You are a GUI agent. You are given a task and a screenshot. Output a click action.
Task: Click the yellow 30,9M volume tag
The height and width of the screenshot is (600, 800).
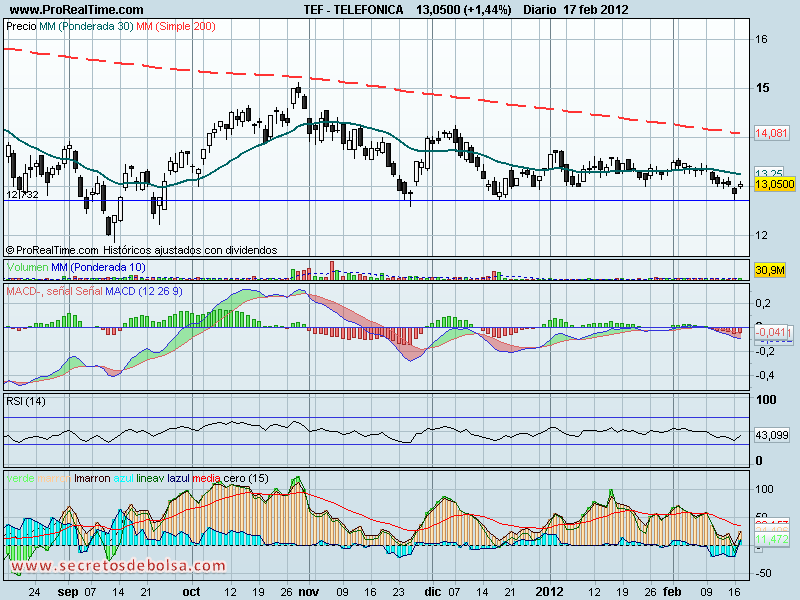point(769,269)
